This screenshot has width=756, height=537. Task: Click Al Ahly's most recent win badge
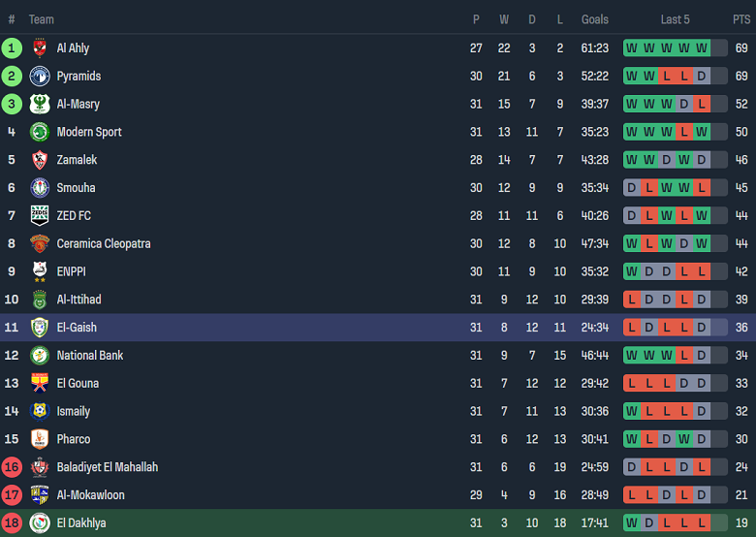(x=701, y=48)
